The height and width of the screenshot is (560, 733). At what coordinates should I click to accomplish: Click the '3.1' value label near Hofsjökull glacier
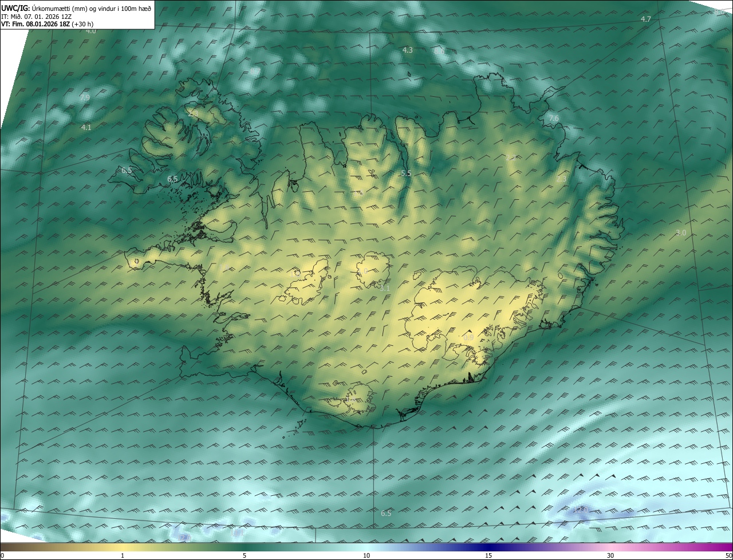click(385, 288)
